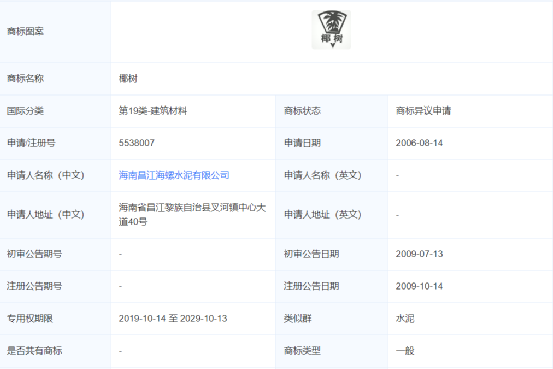Click the trademark type value 一般

(405, 351)
